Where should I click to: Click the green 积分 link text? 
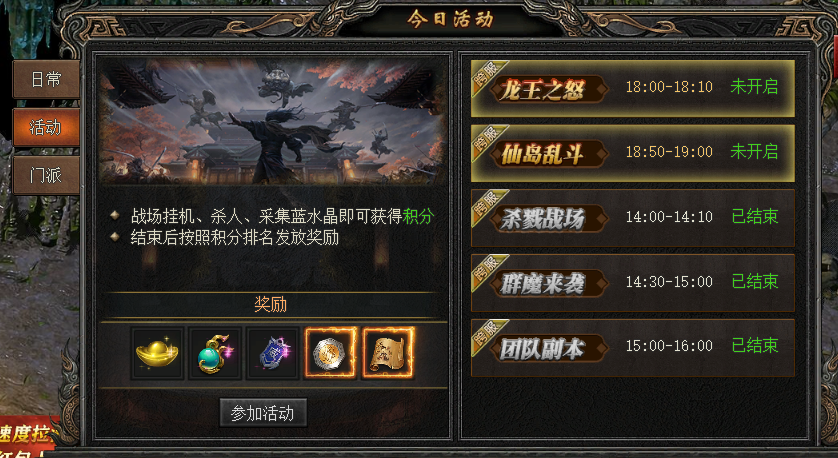point(418,216)
